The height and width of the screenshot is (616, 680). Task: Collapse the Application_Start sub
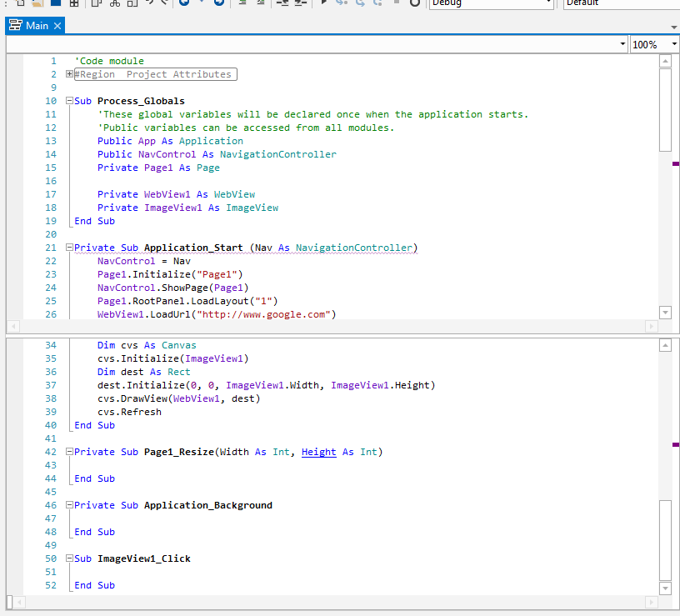click(x=69, y=248)
